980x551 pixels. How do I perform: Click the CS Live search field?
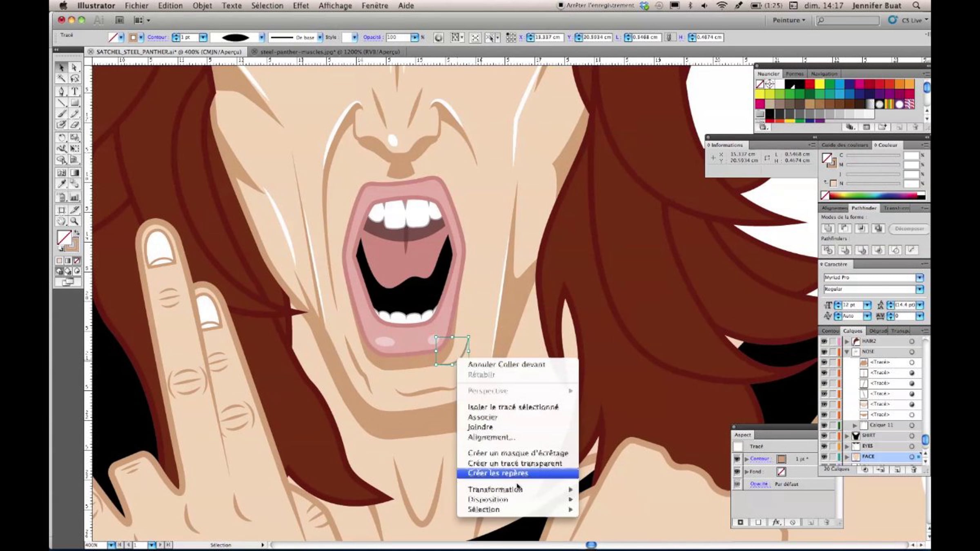click(848, 20)
